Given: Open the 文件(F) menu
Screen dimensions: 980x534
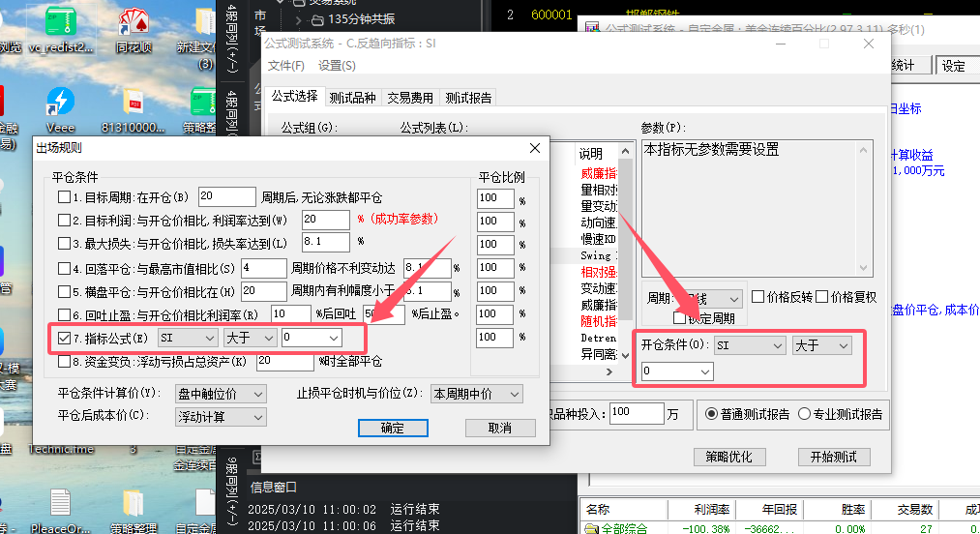Looking at the screenshot, I should (285, 66).
